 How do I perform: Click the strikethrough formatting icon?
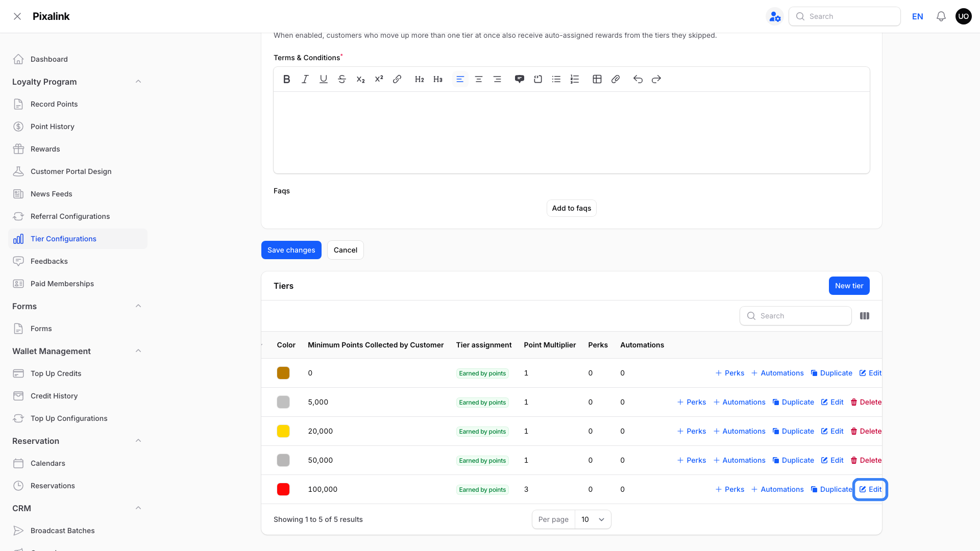341,79
